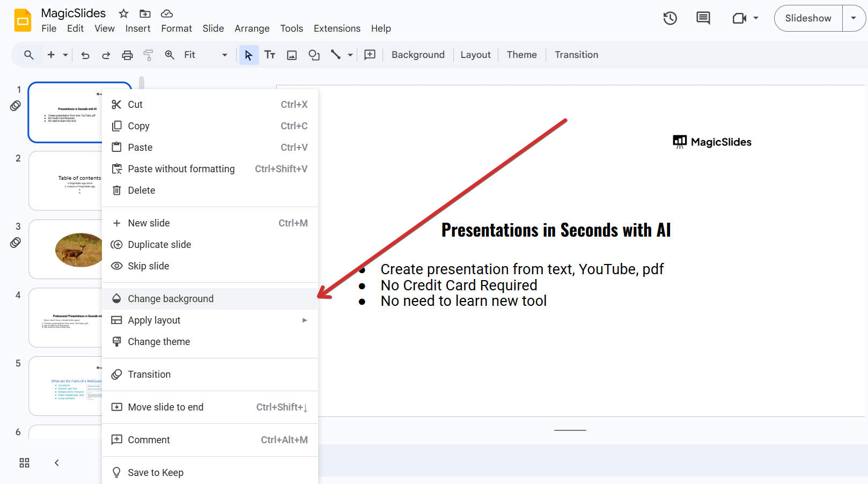Star the MagicSlides presentation
The width and height of the screenshot is (868, 484).
click(123, 13)
